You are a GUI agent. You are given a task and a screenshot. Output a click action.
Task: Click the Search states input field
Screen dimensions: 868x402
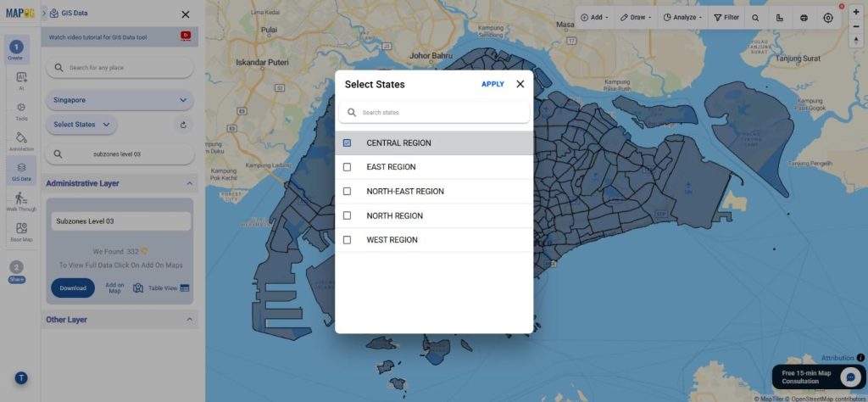point(434,113)
